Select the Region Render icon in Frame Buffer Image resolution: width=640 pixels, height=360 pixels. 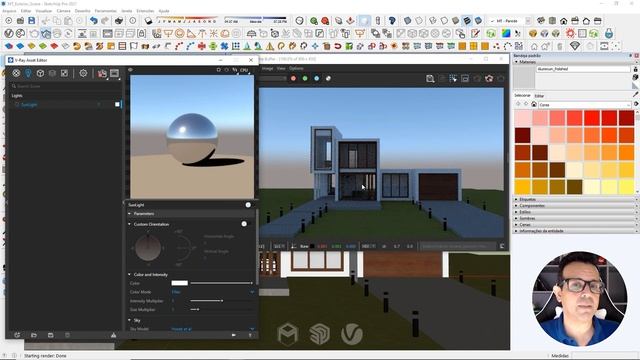[453, 78]
